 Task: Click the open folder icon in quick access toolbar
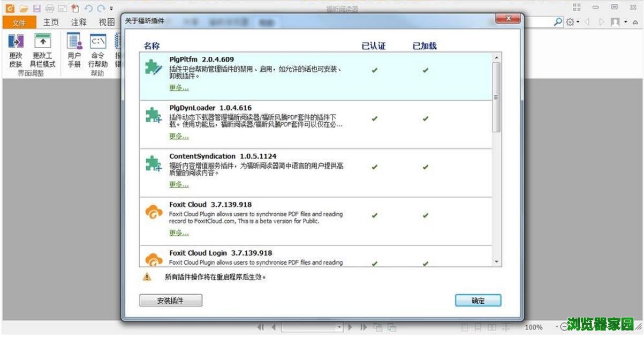(24, 8)
